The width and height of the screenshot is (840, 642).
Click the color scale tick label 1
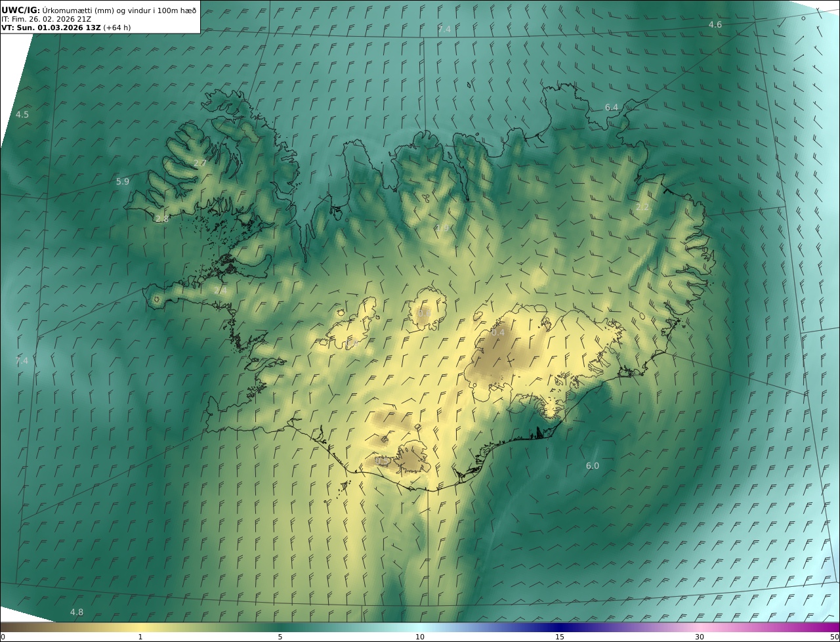click(140, 637)
